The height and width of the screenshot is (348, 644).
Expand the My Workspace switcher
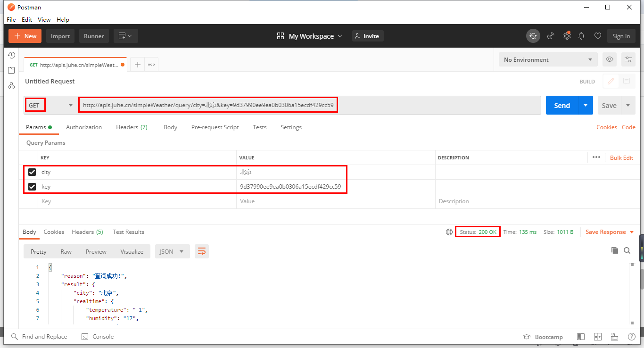(310, 36)
